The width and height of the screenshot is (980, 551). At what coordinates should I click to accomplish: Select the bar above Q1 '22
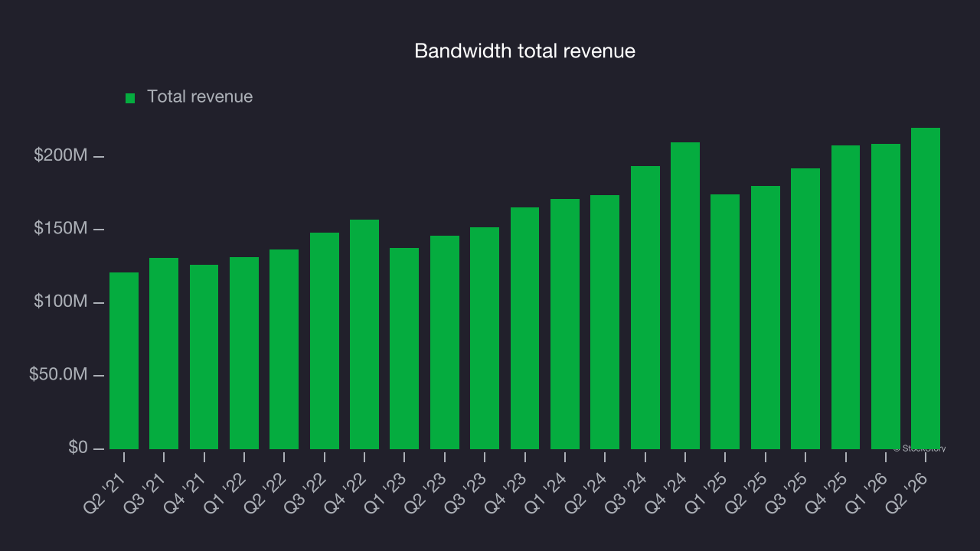[x=244, y=353]
